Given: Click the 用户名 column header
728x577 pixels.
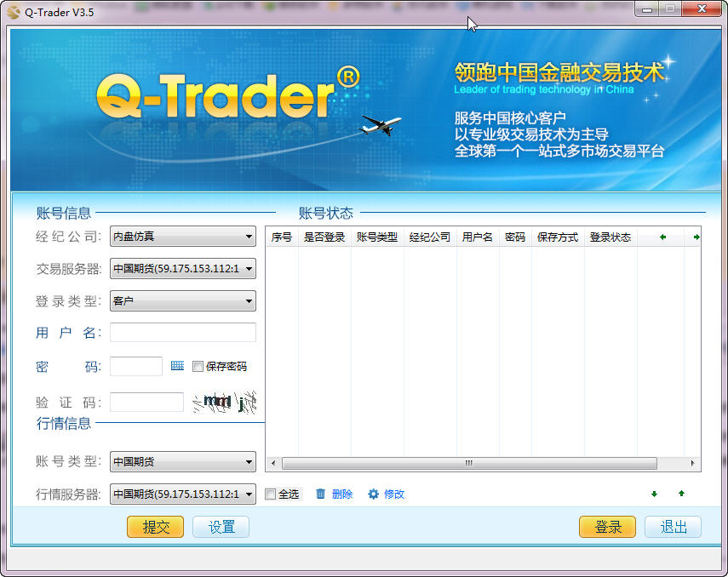Looking at the screenshot, I should 478,237.
